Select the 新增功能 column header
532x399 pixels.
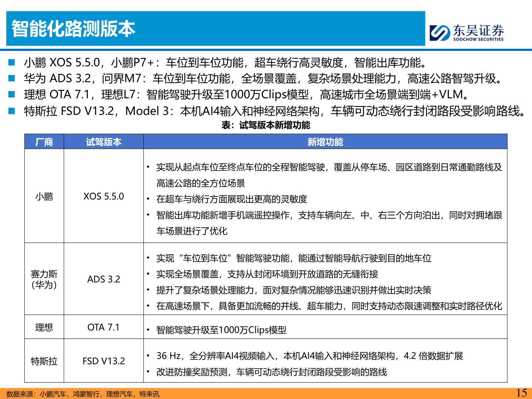(x=326, y=142)
